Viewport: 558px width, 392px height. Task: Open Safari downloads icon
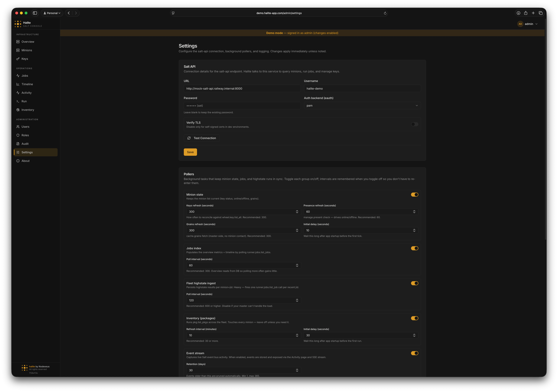point(518,13)
